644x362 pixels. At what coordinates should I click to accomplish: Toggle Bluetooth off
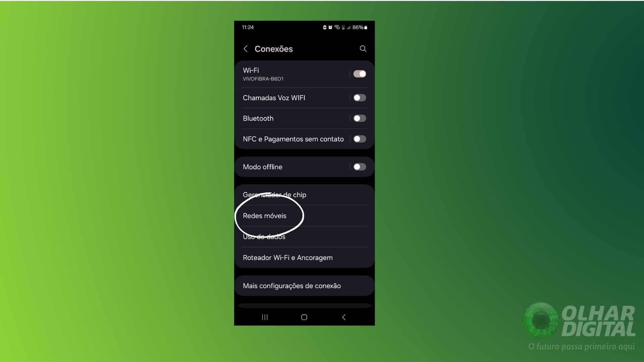pos(360,118)
